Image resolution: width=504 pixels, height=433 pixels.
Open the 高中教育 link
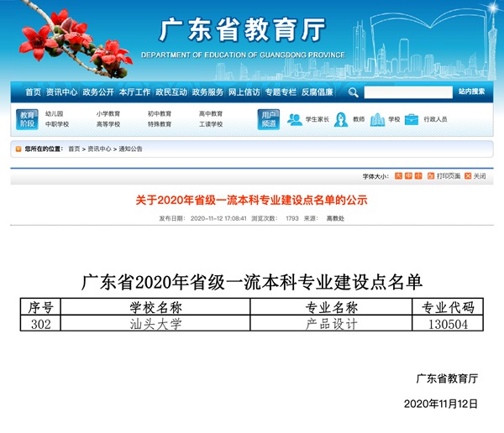tap(211, 114)
